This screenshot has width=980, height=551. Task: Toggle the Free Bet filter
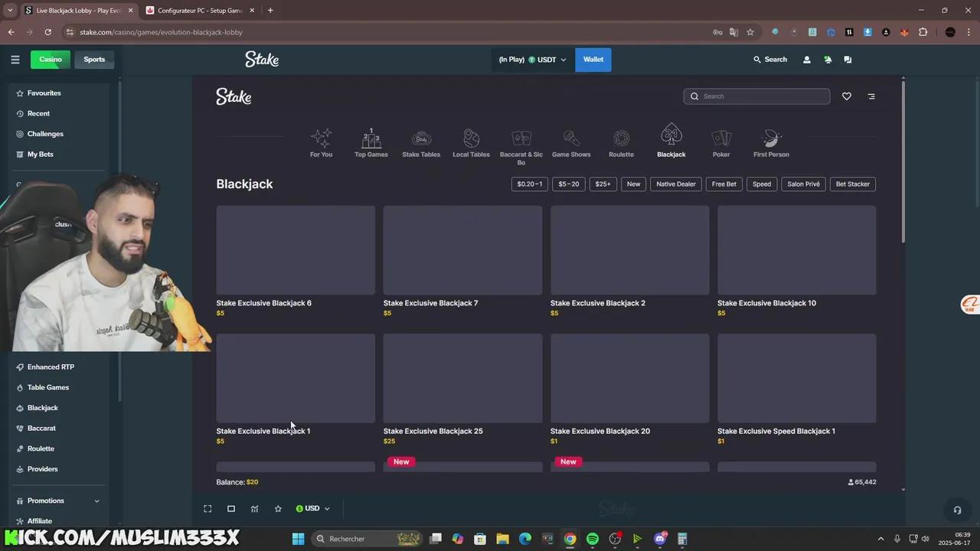(x=724, y=184)
